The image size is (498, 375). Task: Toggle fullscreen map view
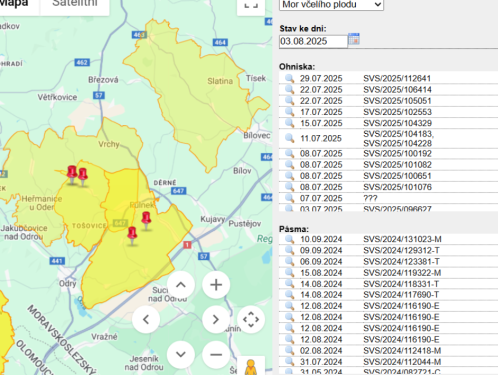click(x=251, y=6)
